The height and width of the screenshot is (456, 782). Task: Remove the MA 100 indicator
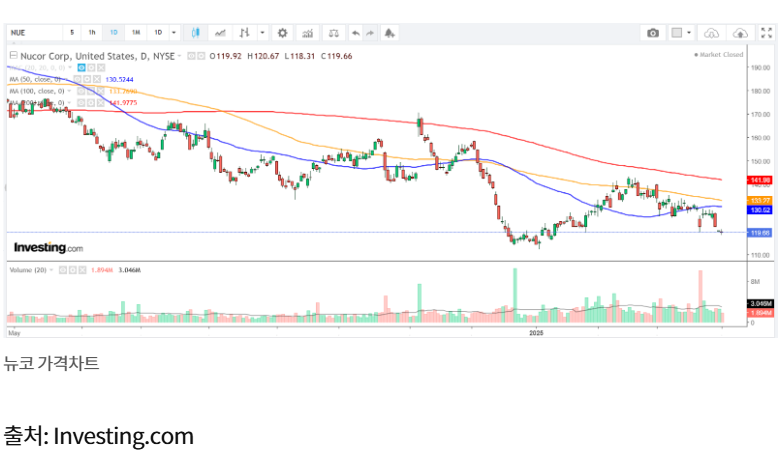point(100,91)
